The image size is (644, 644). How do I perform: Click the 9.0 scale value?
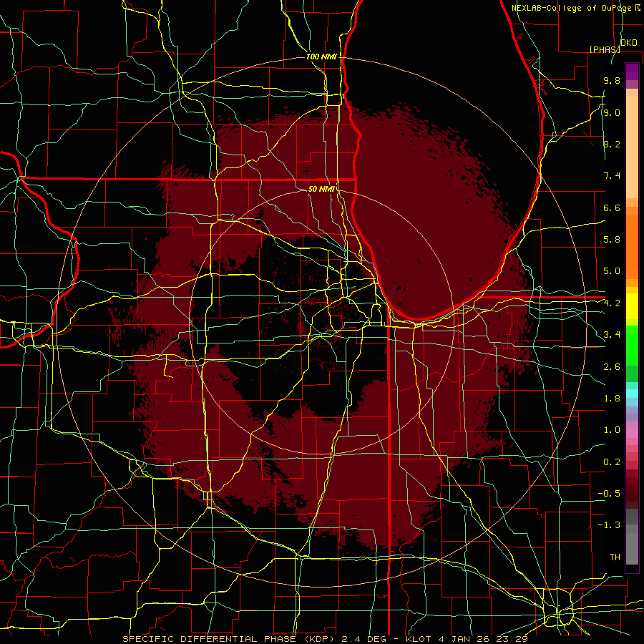point(612,112)
